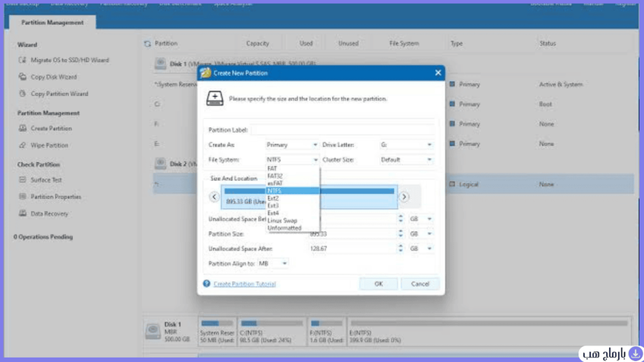Click the Unallocated Space After value field
Image resolution: width=644 pixels, height=362 pixels.
point(353,249)
